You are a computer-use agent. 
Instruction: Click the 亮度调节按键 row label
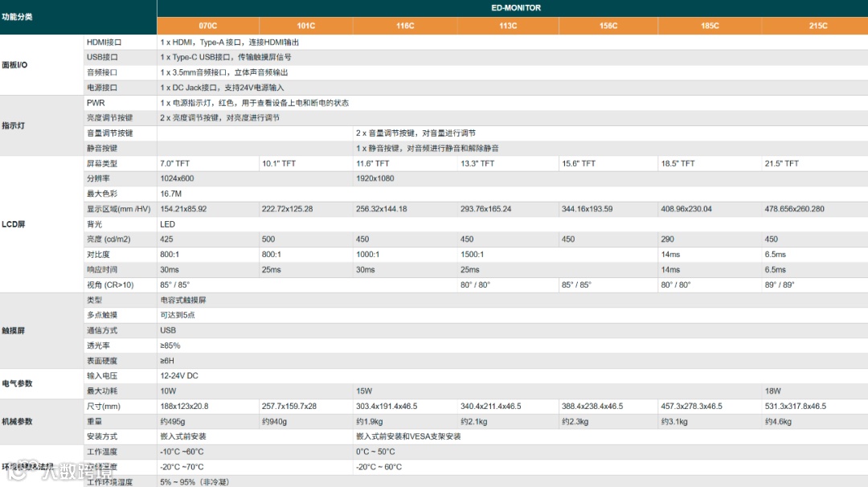tap(109, 118)
